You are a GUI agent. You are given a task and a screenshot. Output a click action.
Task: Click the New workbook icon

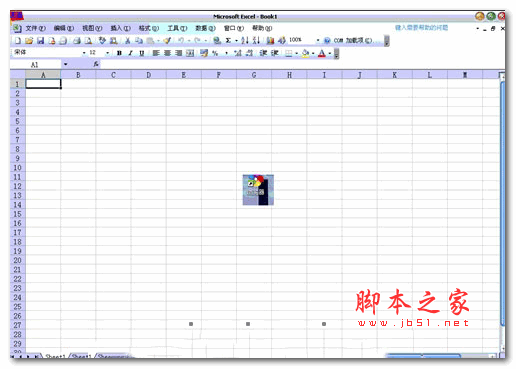[x=18, y=41]
